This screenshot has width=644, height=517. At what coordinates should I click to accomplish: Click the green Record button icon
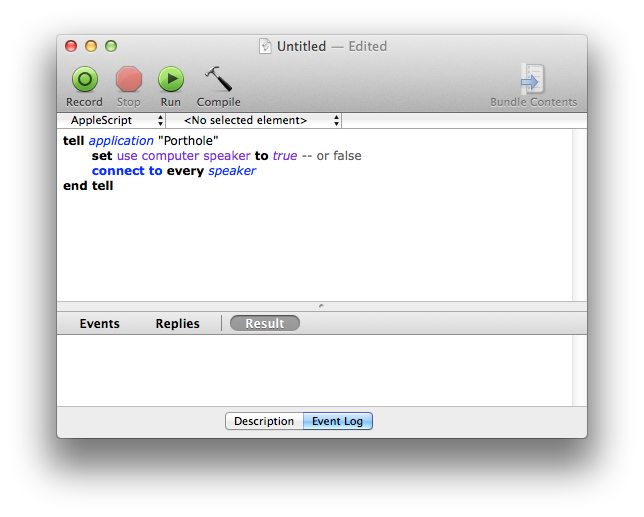[x=85, y=79]
